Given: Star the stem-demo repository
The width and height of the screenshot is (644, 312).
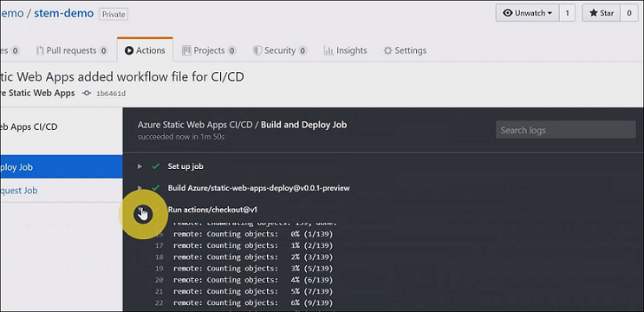Looking at the screenshot, I should 602,13.
